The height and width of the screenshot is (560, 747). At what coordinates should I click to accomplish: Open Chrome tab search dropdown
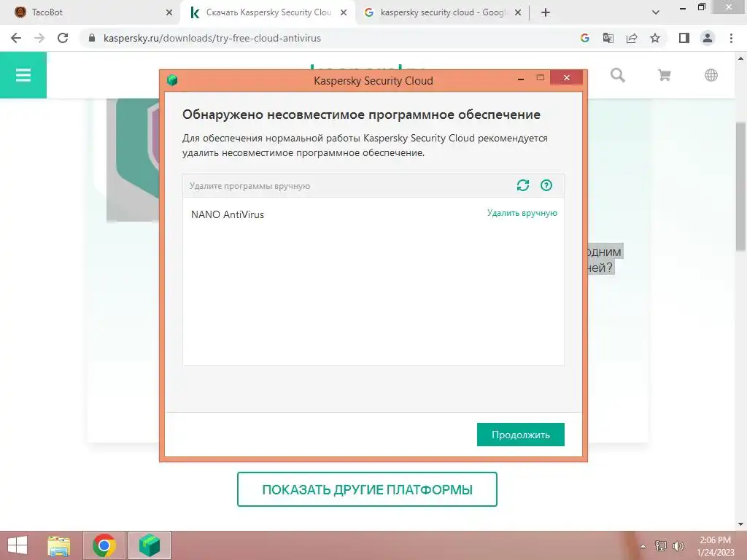[x=656, y=12]
